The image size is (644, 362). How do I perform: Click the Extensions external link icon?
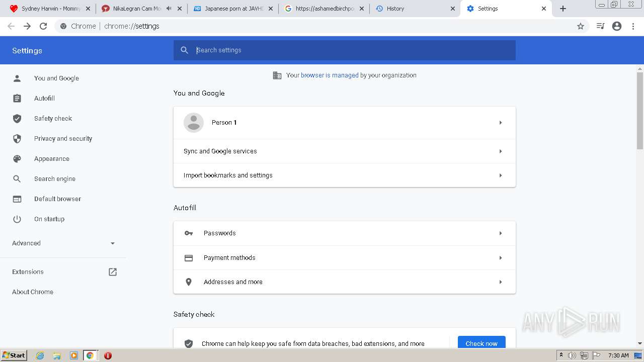tap(113, 272)
